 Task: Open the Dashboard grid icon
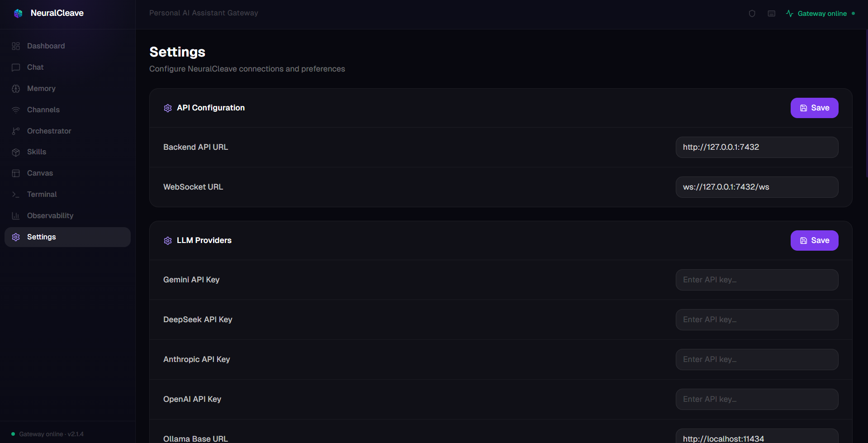[16, 46]
